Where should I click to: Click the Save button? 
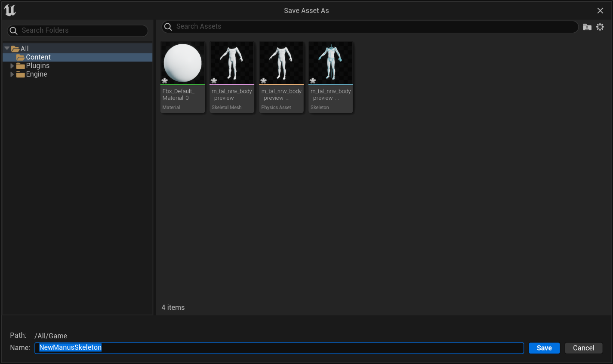click(544, 348)
